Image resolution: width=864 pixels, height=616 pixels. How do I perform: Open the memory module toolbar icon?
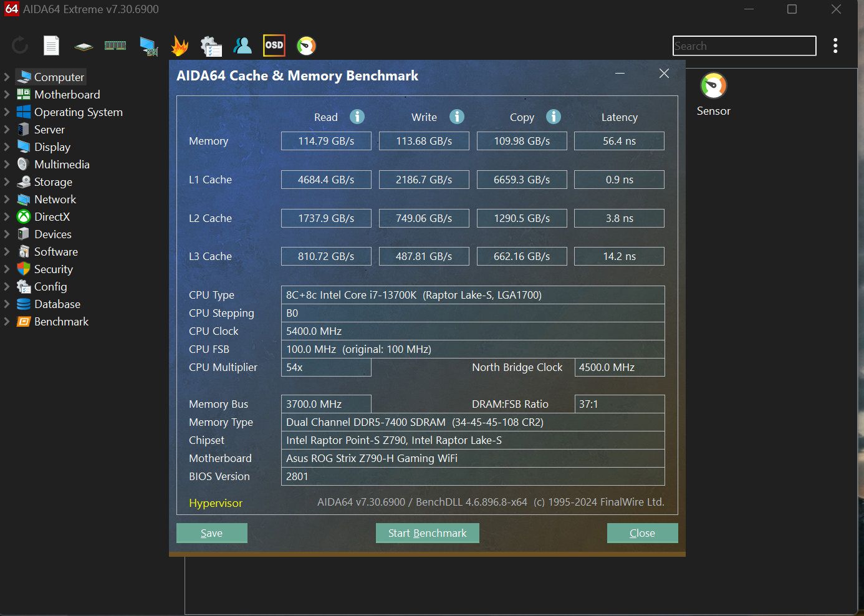click(115, 46)
